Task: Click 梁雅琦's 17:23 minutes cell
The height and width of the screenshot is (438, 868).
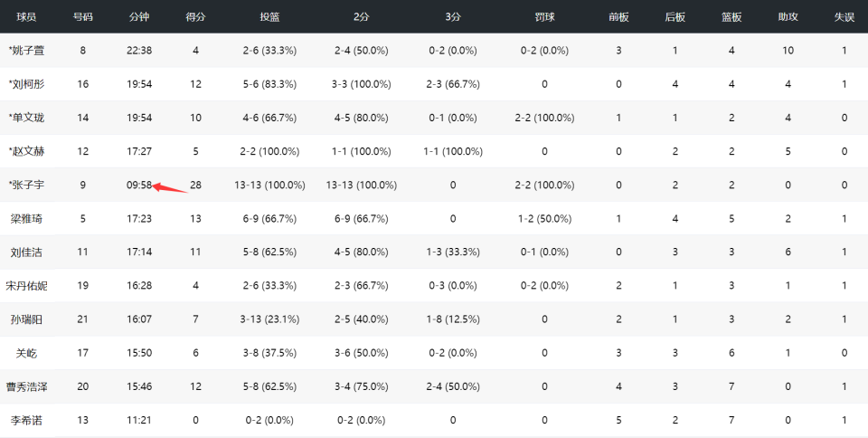Action: click(x=139, y=218)
